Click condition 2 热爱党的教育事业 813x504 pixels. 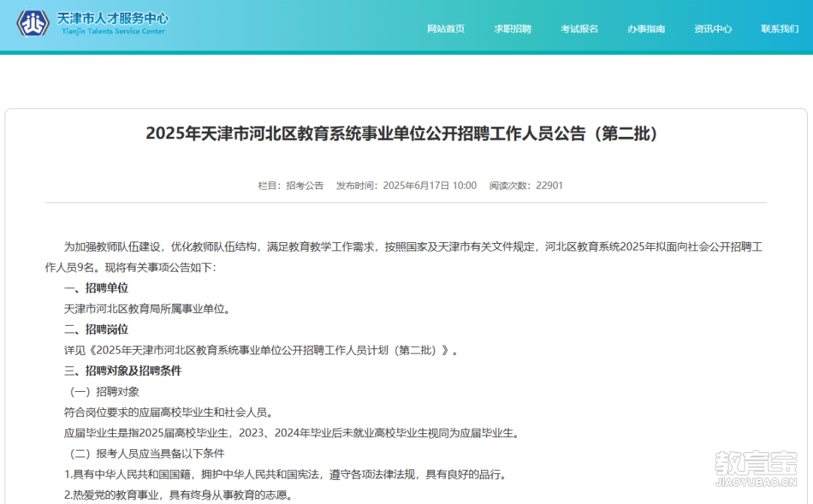click(x=179, y=495)
